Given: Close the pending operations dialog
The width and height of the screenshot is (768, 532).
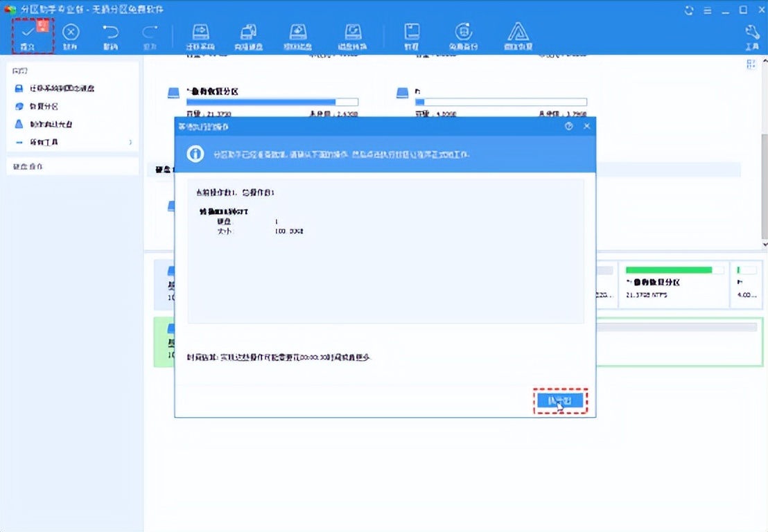Looking at the screenshot, I should pos(587,126).
